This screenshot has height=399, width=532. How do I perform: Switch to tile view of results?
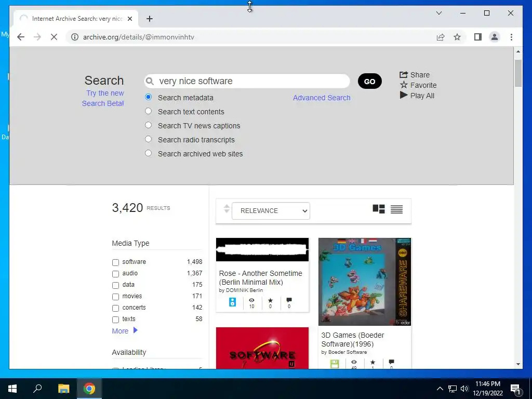[x=379, y=209]
